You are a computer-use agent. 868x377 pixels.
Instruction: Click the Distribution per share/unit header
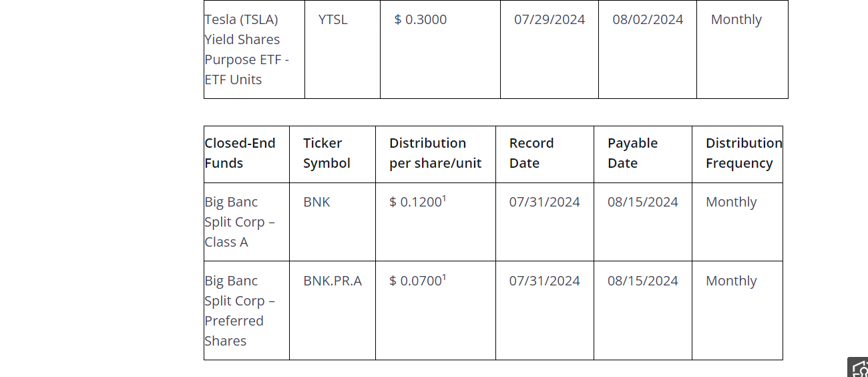pos(435,153)
